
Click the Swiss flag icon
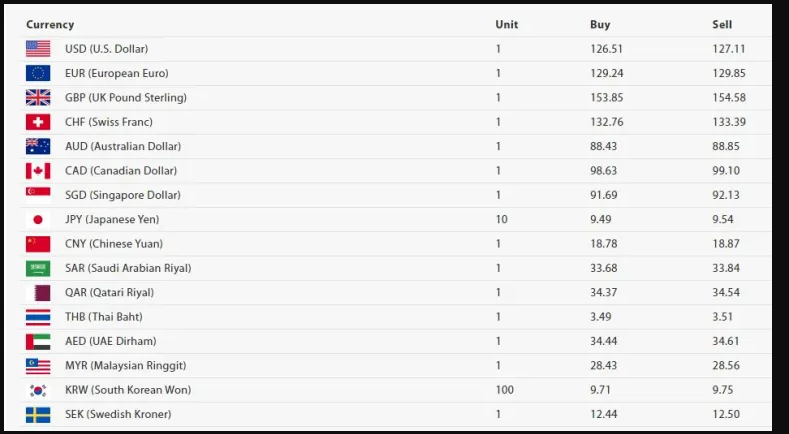[38, 122]
